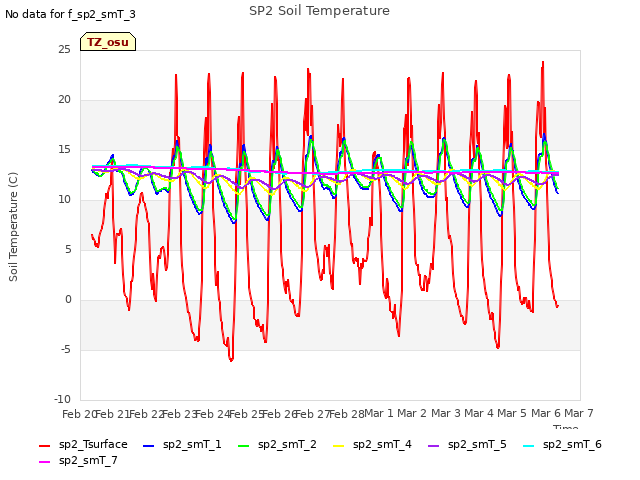Toggle the sp2_smT_6 legend entry
The width and height of the screenshot is (640, 480).
pos(562,444)
